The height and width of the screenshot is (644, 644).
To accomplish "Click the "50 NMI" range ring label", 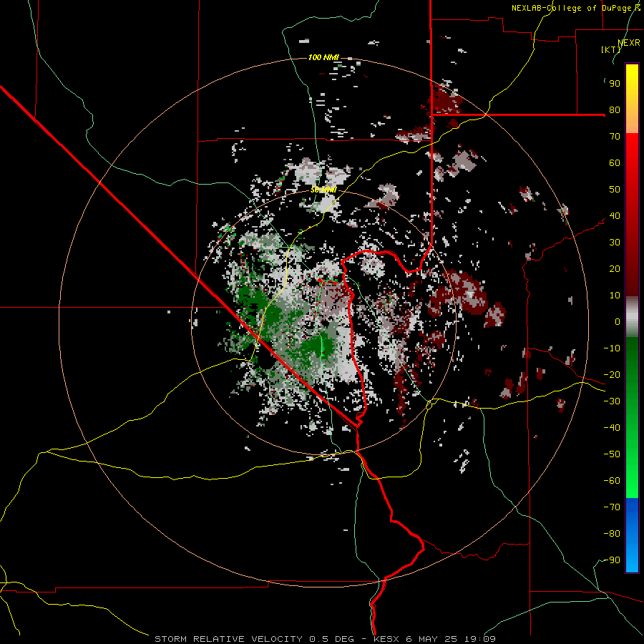I will 323,190.
